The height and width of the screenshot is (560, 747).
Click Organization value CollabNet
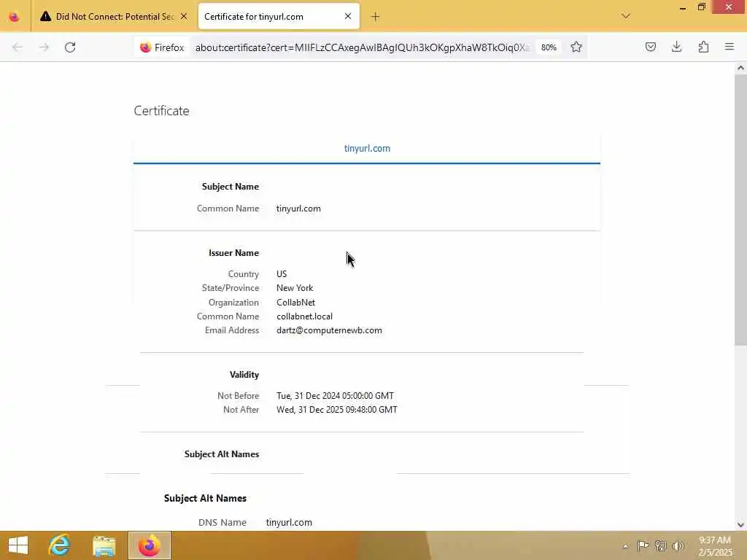click(x=296, y=303)
